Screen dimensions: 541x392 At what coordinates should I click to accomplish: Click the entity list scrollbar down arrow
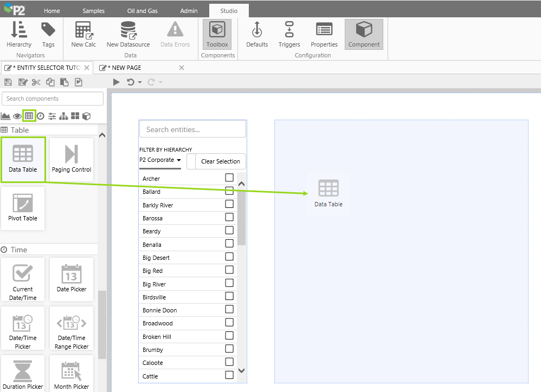click(x=242, y=371)
